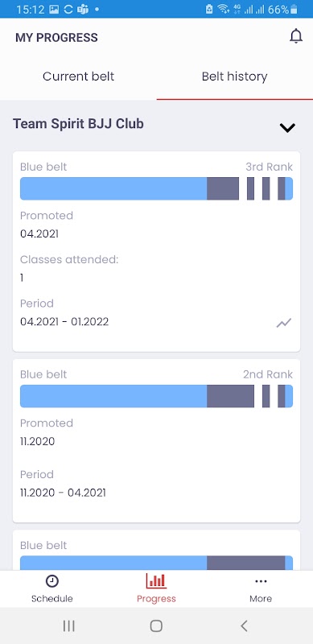Tap the Team Spirit BJJ Club title
Viewport: 313px width, 644px height.
point(79,124)
